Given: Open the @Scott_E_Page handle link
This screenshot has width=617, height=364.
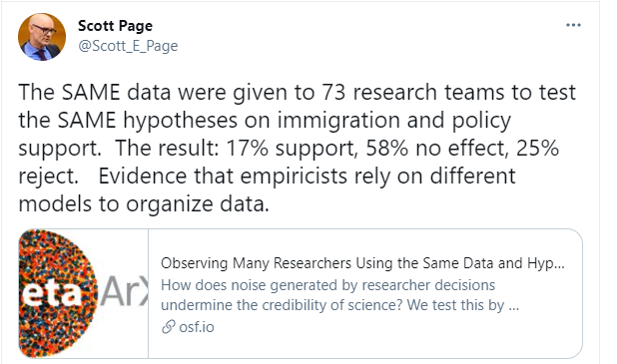Looking at the screenshot, I should coord(128,46).
